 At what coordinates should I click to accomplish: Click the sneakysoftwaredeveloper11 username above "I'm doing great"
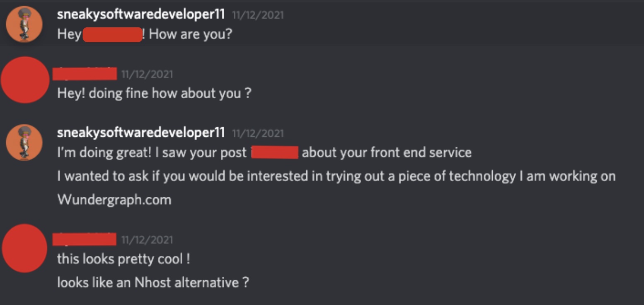coord(141,133)
